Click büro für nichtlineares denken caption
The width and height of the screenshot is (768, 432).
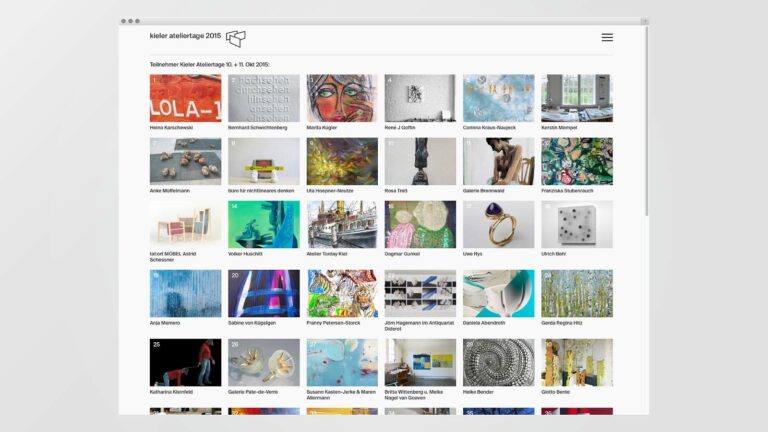click(261, 191)
